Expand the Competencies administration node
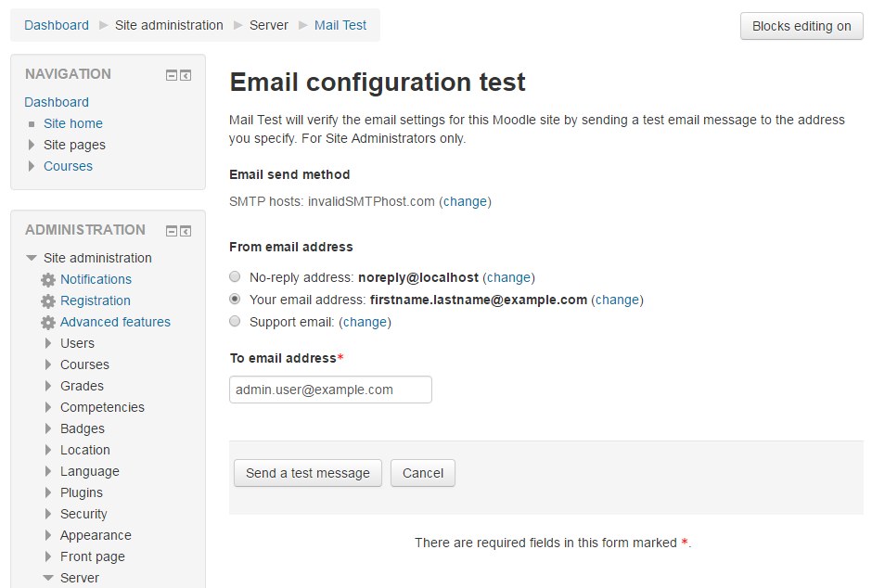Screen dimensions: 872x588 coord(48,407)
